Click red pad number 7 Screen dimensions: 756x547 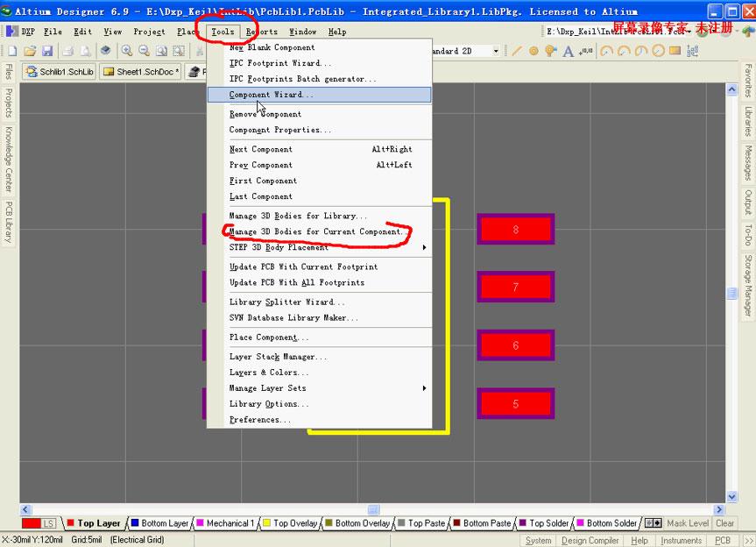click(x=515, y=287)
